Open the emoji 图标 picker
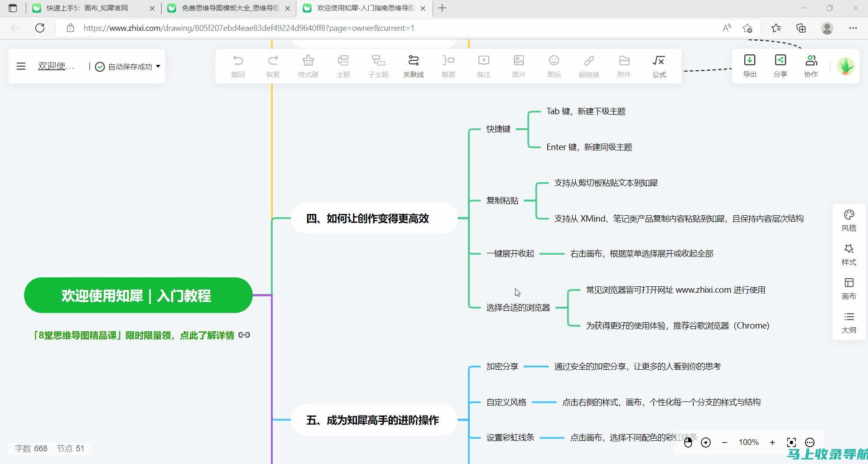Image resolution: width=868 pixels, height=464 pixels. 554,66
